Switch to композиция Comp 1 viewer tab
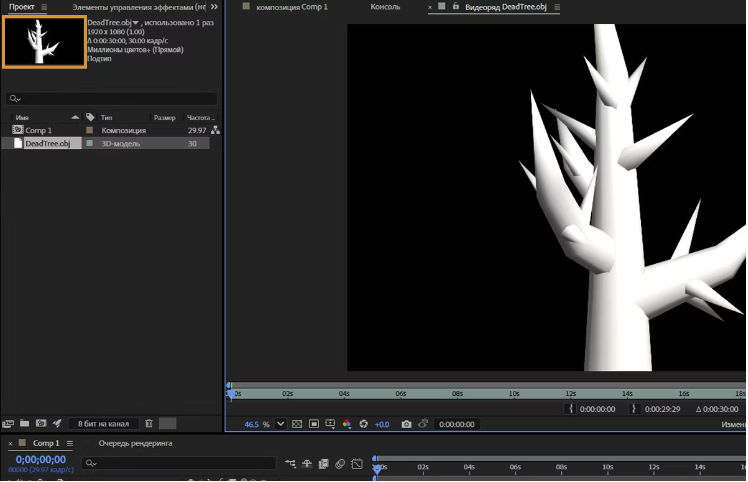 [291, 7]
